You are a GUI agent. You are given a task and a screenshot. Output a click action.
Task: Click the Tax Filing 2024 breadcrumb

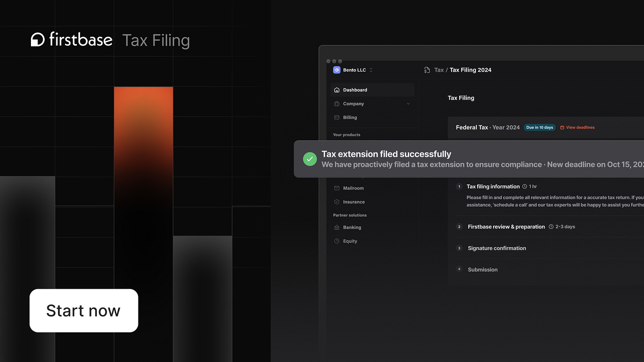pyautogui.click(x=471, y=70)
